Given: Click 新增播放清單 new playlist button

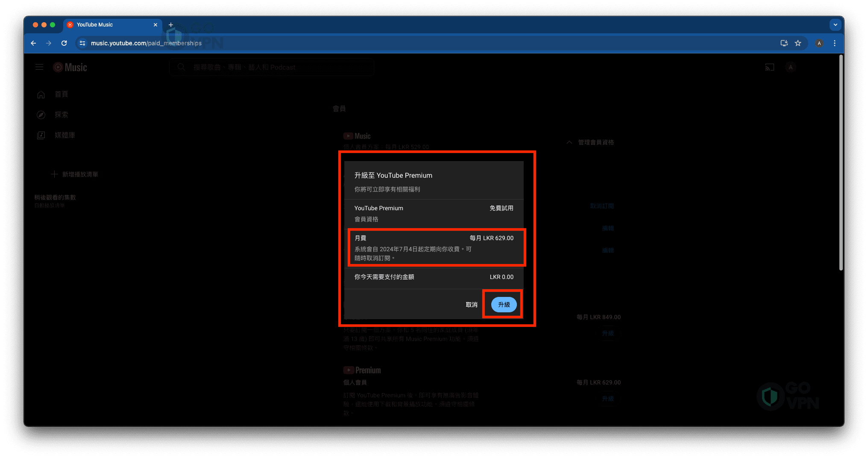Looking at the screenshot, I should (75, 174).
